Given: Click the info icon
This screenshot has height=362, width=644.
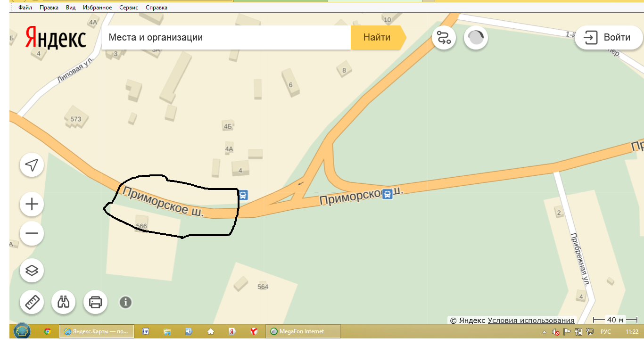Looking at the screenshot, I should click(x=125, y=302).
